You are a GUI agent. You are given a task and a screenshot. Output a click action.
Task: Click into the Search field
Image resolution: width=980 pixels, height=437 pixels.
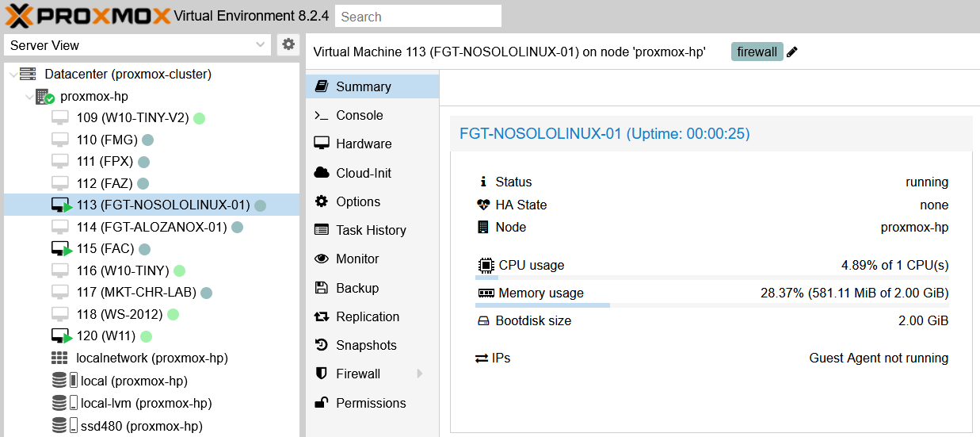(418, 16)
